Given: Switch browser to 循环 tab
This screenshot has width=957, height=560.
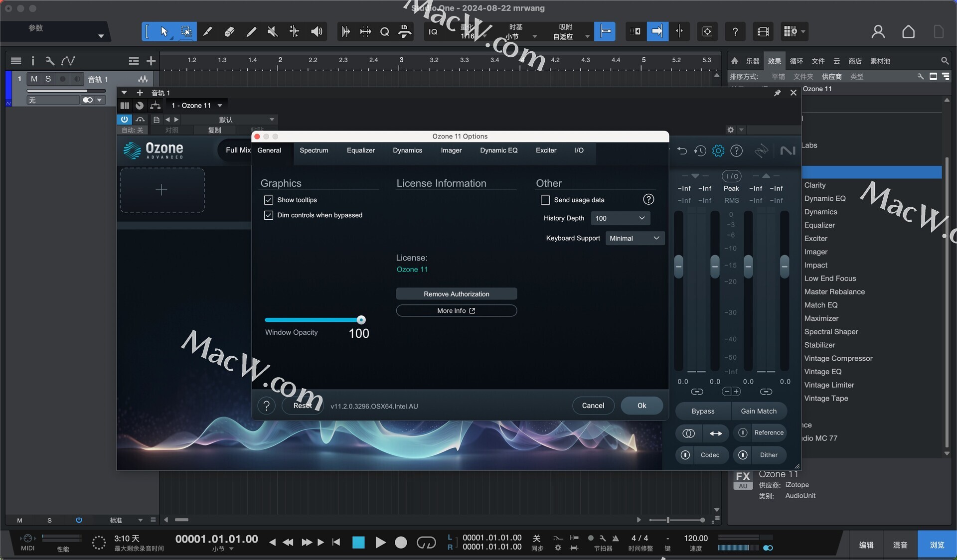Looking at the screenshot, I should click(796, 61).
